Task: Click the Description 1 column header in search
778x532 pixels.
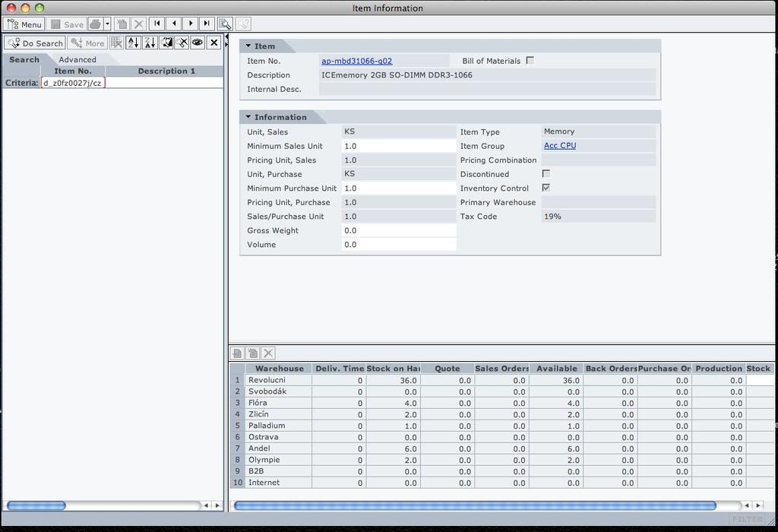Action: (166, 71)
